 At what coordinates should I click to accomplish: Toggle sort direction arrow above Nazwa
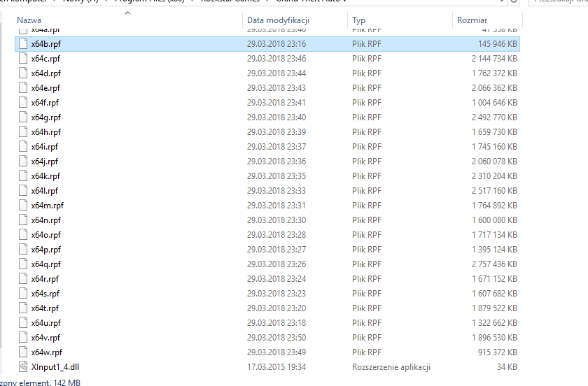click(127, 13)
